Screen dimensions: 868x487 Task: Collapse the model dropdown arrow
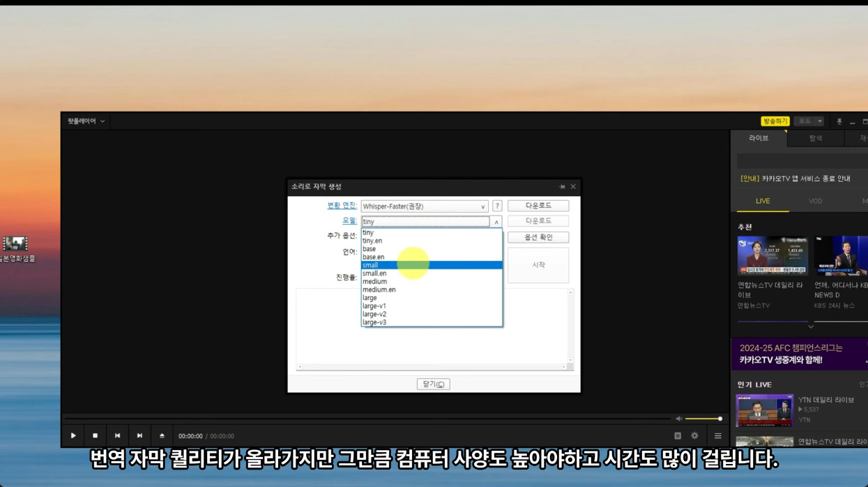pos(496,222)
